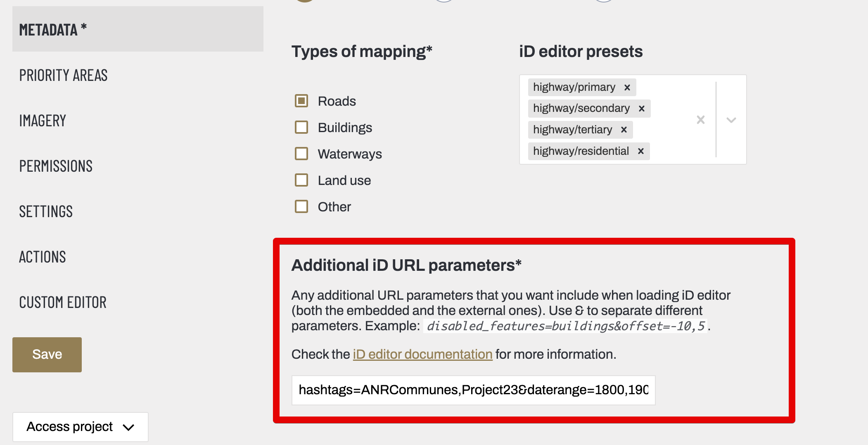Viewport: 868px width, 445px height.
Task: Switch to the Priority Areas tab
Action: (64, 75)
